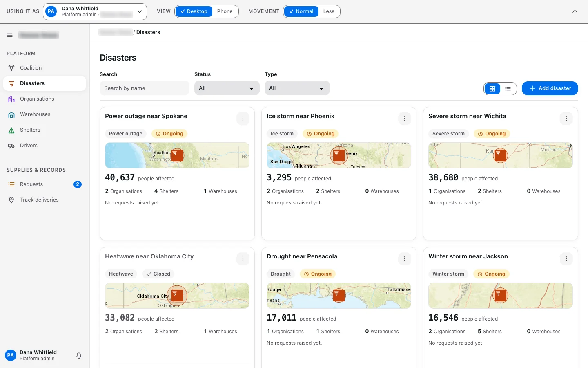The height and width of the screenshot is (368, 588).
Task: Open the Dana Whitfield user switcher dropdown
Action: click(x=95, y=11)
